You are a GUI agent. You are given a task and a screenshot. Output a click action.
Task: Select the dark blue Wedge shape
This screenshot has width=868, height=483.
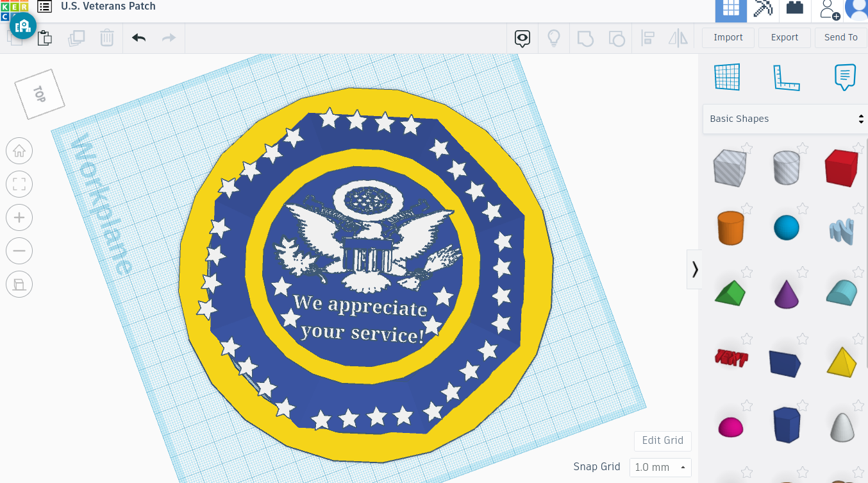pos(785,364)
